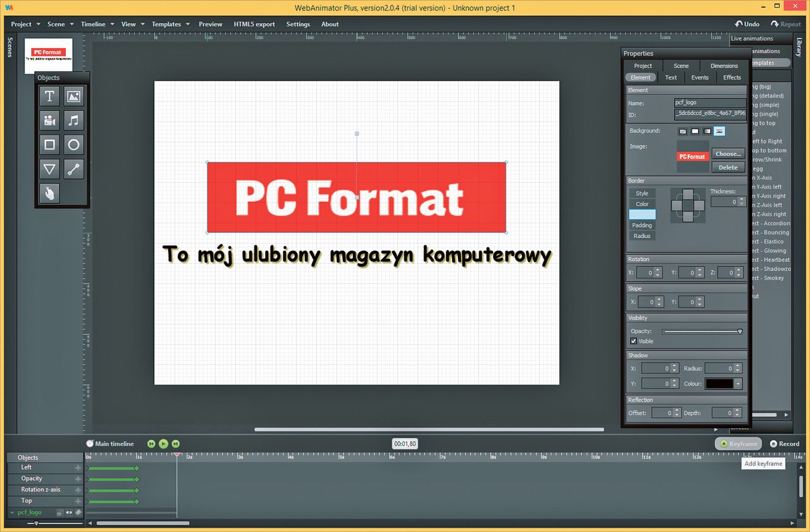
Task: Click the Add Keyframe button
Action: (x=738, y=443)
